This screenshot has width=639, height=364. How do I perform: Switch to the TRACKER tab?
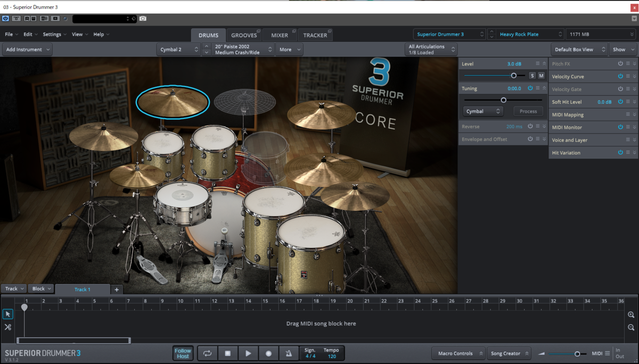click(x=315, y=35)
